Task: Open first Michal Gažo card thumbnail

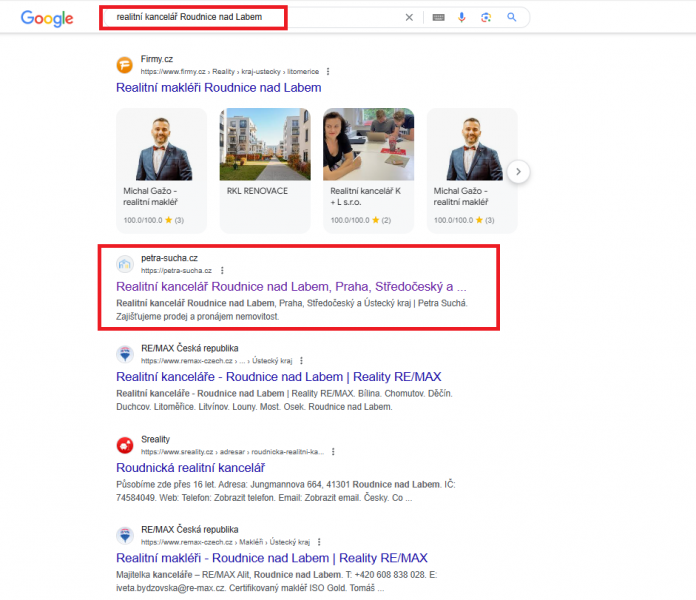Action: click(x=162, y=145)
